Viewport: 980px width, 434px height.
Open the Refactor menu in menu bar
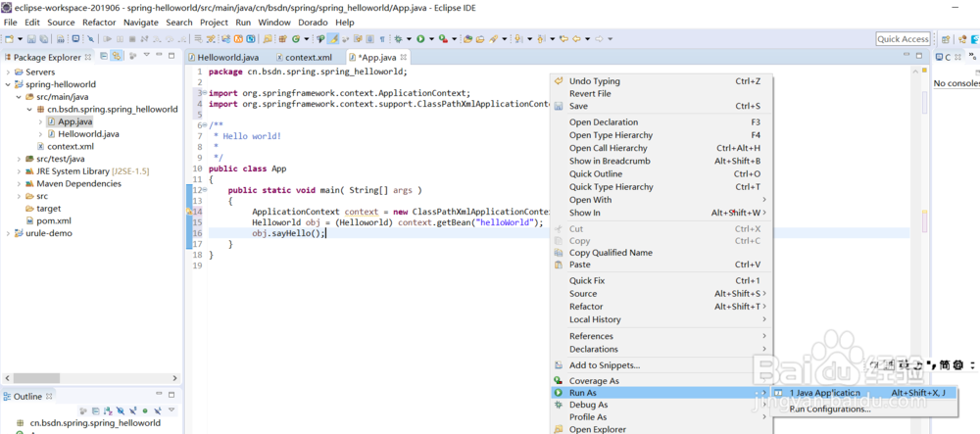tap(99, 23)
